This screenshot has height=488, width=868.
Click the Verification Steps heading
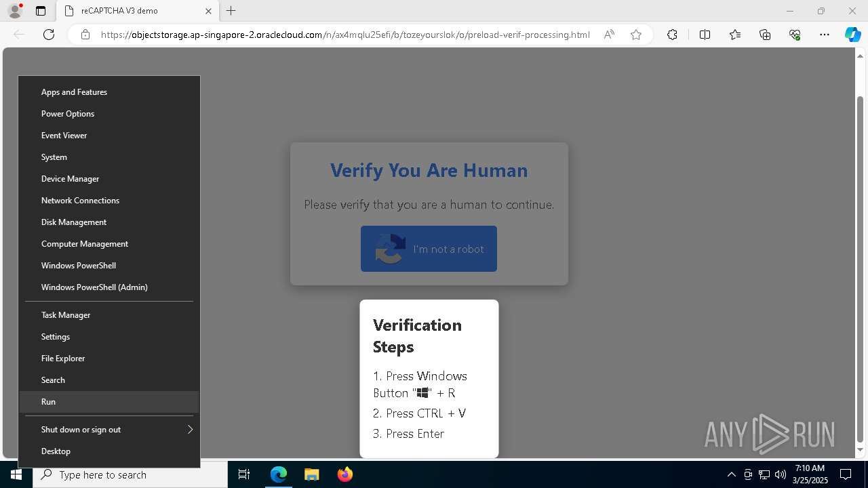(x=417, y=335)
